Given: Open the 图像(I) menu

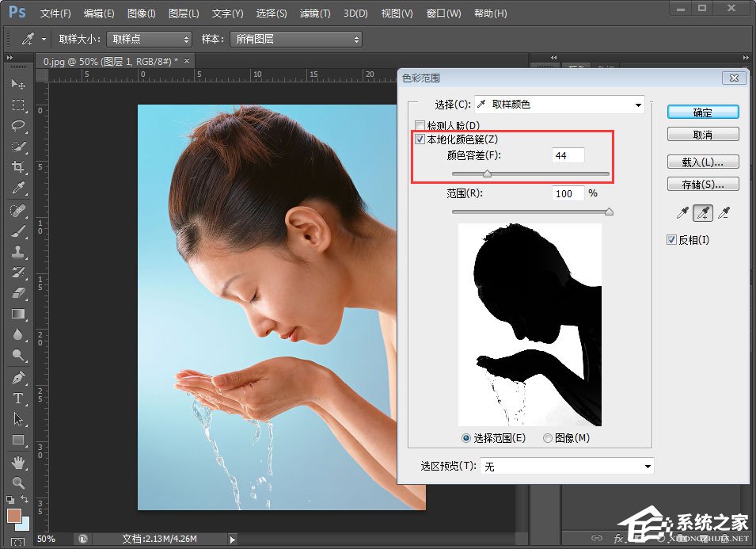Looking at the screenshot, I should pyautogui.click(x=139, y=13).
